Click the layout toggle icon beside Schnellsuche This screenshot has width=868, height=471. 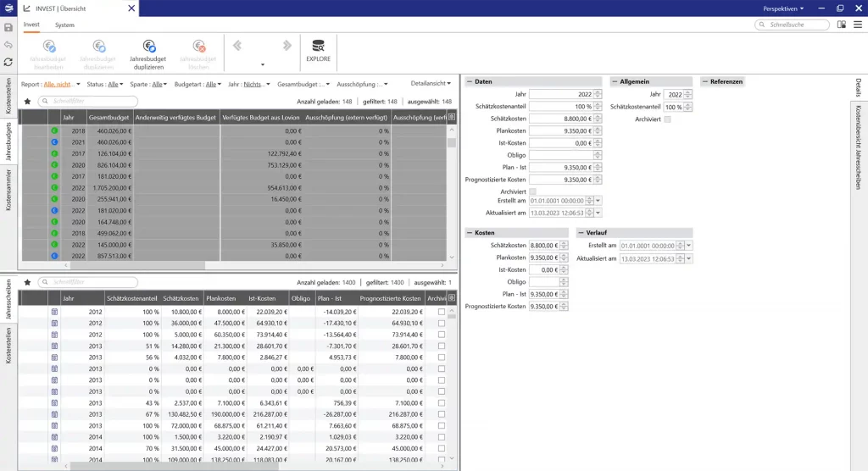coord(842,25)
